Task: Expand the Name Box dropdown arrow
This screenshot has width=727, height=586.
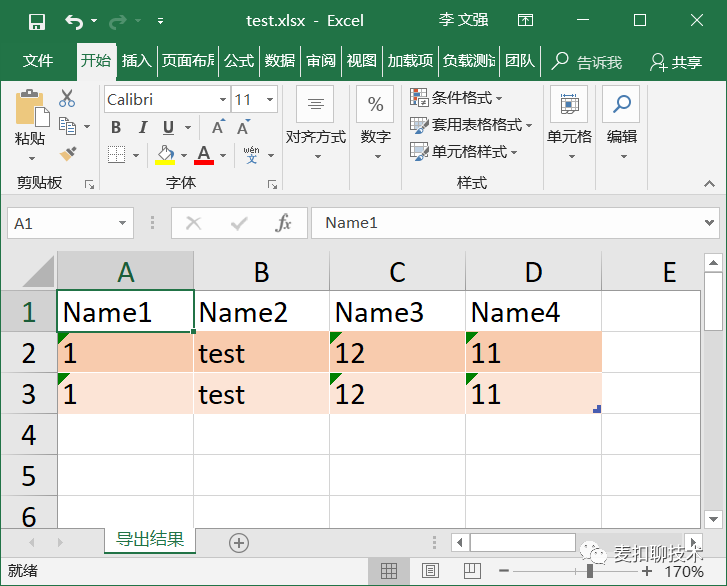Action: click(122, 223)
